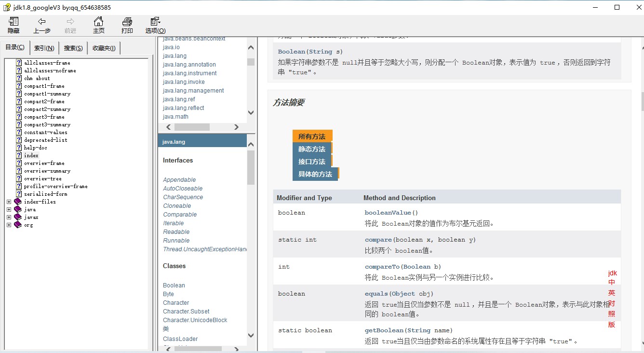Expand the index-files tree node

coord(8,202)
